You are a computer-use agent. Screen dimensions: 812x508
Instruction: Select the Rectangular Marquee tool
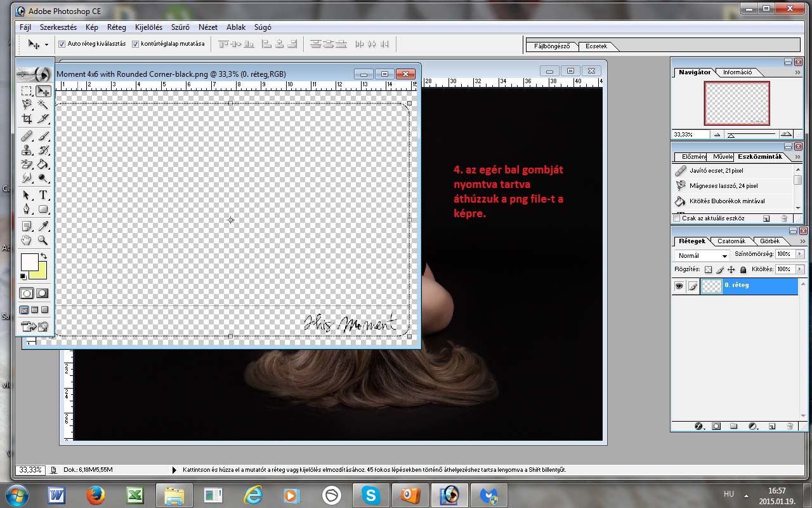[27, 91]
